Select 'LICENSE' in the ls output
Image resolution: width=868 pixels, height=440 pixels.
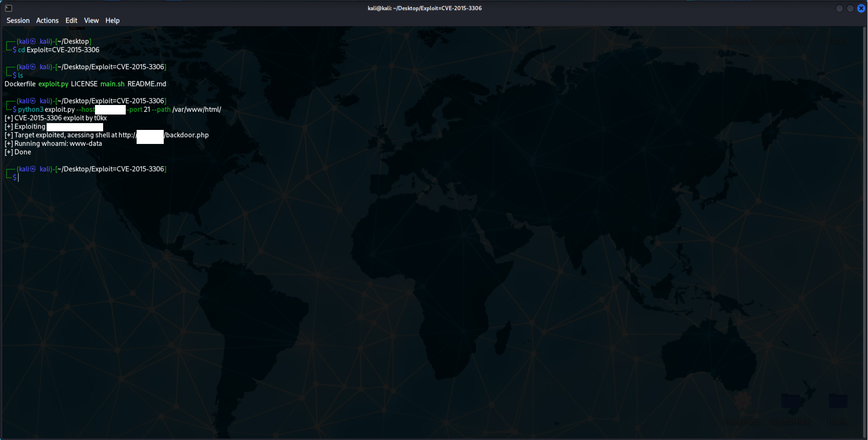(x=84, y=84)
